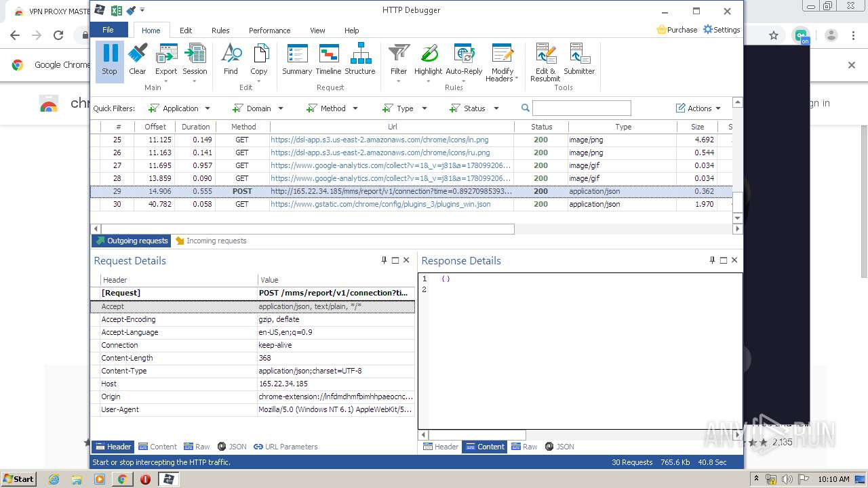Sort the list by Offset column
The width and height of the screenshot is (868, 488).
(x=155, y=127)
